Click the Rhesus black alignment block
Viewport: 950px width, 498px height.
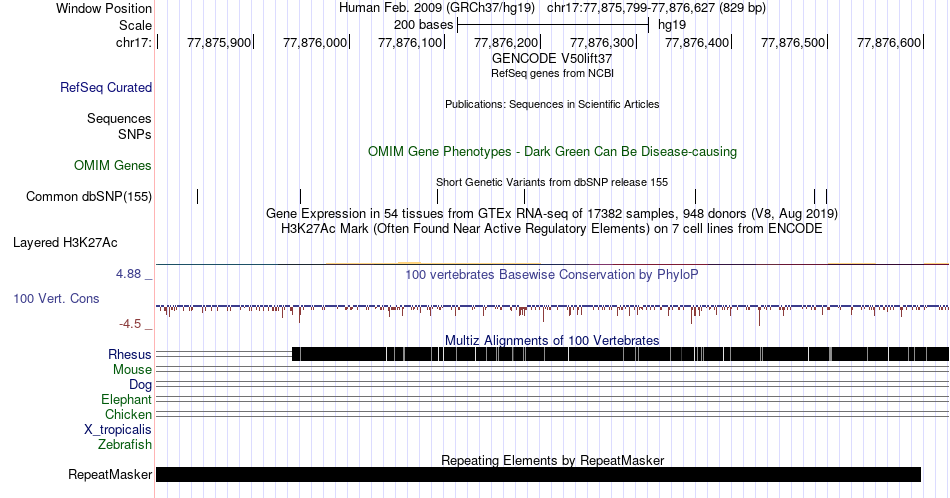coord(620,354)
